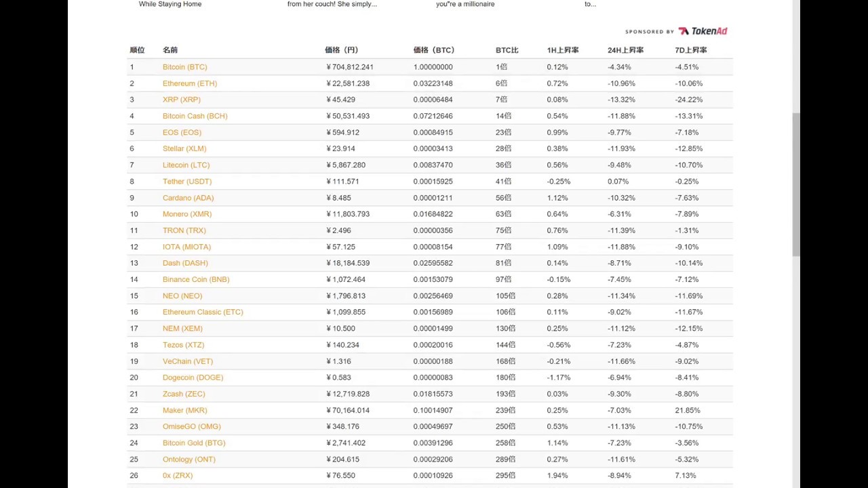868x488 pixels.
Task: Sort by 24H上昇率 column header
Action: click(625, 50)
